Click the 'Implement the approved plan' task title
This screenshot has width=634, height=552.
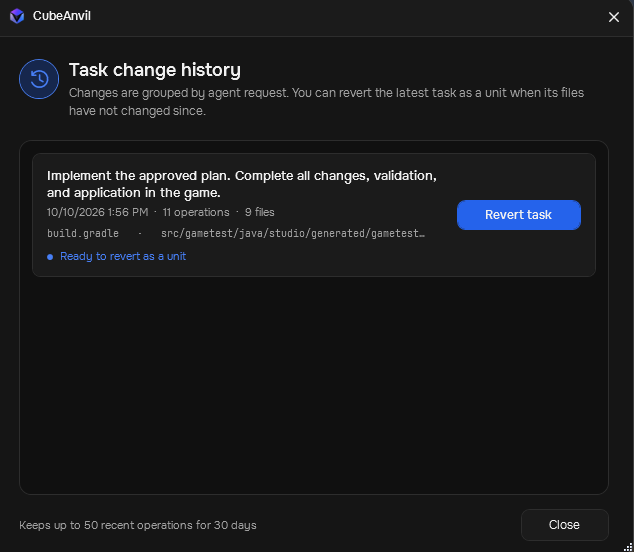242,184
